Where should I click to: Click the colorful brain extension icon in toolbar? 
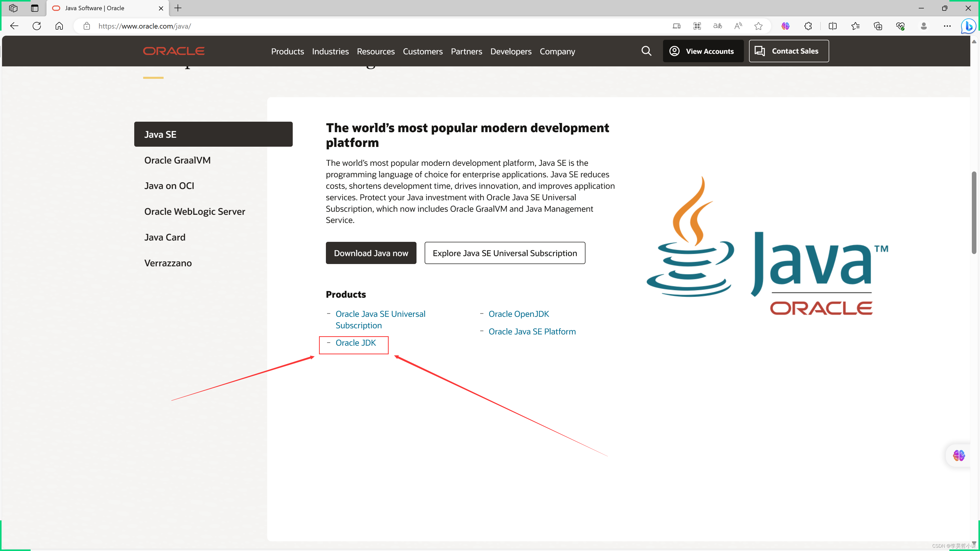(x=785, y=26)
